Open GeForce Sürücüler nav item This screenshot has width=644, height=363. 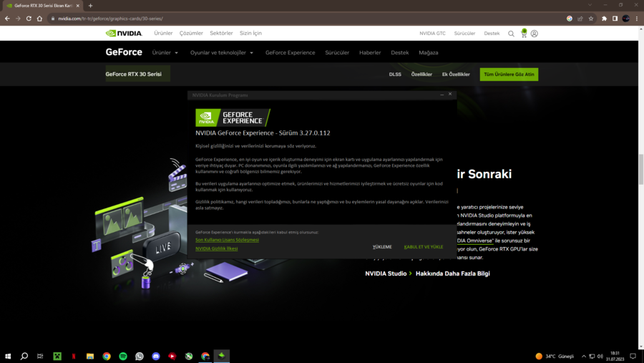pyautogui.click(x=337, y=52)
